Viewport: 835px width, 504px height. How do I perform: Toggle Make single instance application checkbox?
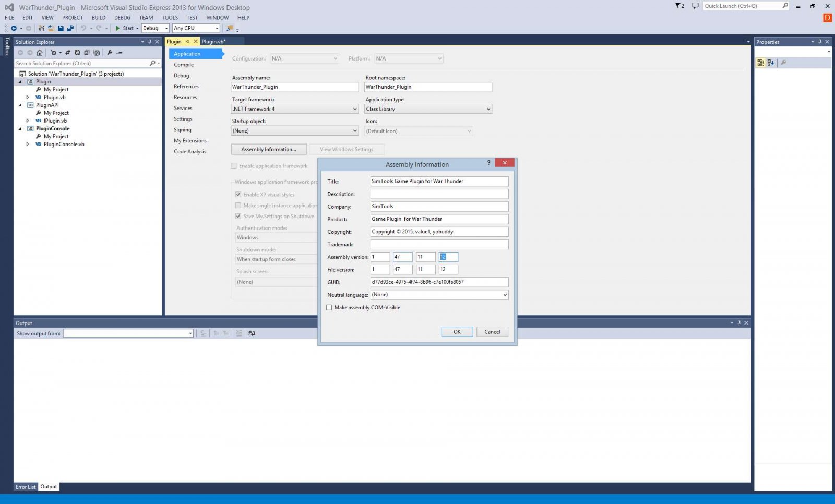pos(238,206)
